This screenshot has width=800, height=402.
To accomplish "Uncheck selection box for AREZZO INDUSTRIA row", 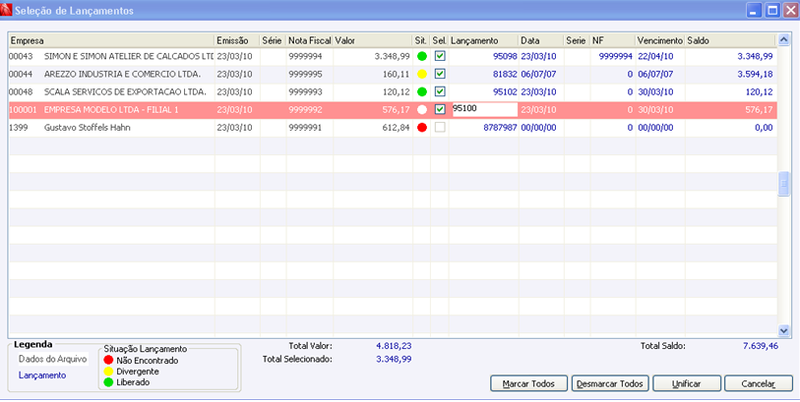I will point(440,74).
